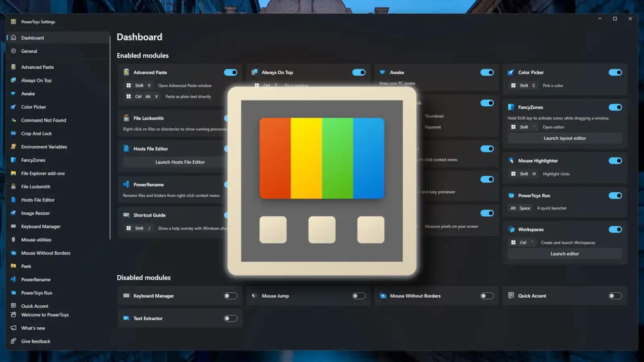Open PowerRename settings from the sidebar
Screen dimensions: 644x362
(36, 279)
